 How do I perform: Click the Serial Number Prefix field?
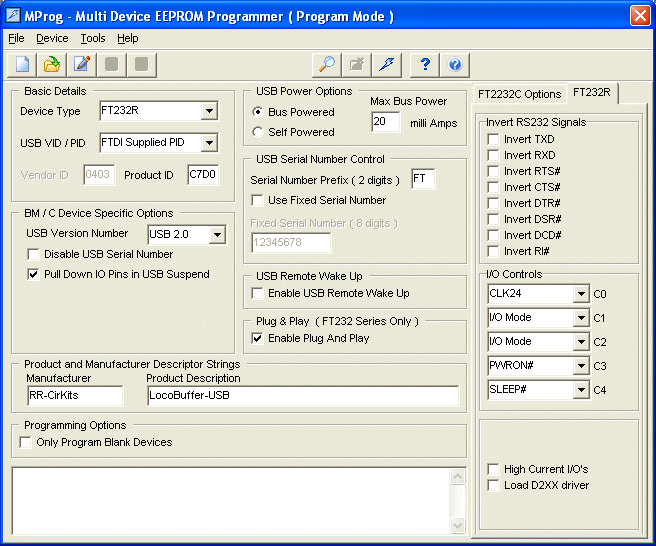pyautogui.click(x=423, y=179)
